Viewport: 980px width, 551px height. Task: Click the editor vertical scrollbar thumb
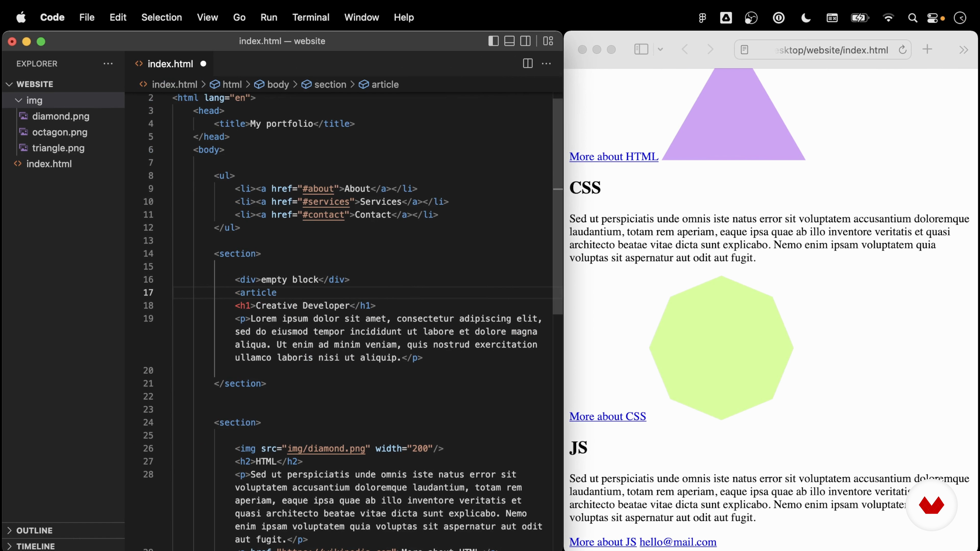tap(557, 206)
